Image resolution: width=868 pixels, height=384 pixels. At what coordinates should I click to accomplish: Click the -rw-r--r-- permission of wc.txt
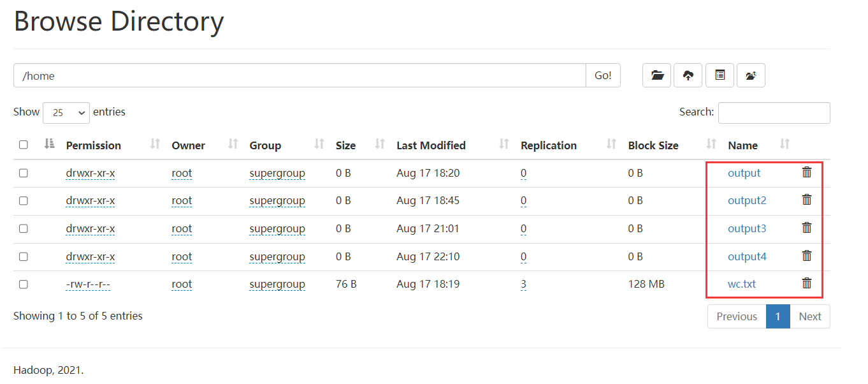pyautogui.click(x=88, y=284)
